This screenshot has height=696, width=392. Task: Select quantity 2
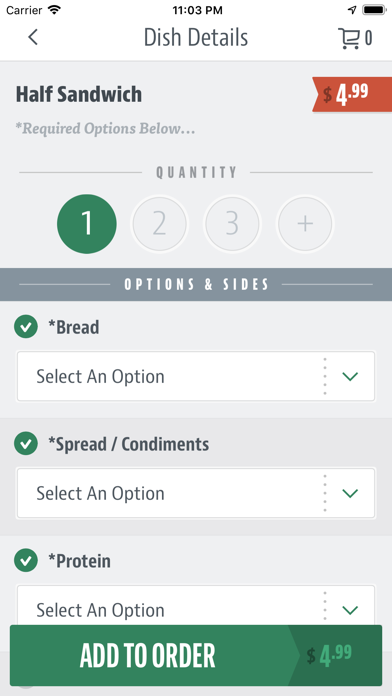click(x=159, y=224)
